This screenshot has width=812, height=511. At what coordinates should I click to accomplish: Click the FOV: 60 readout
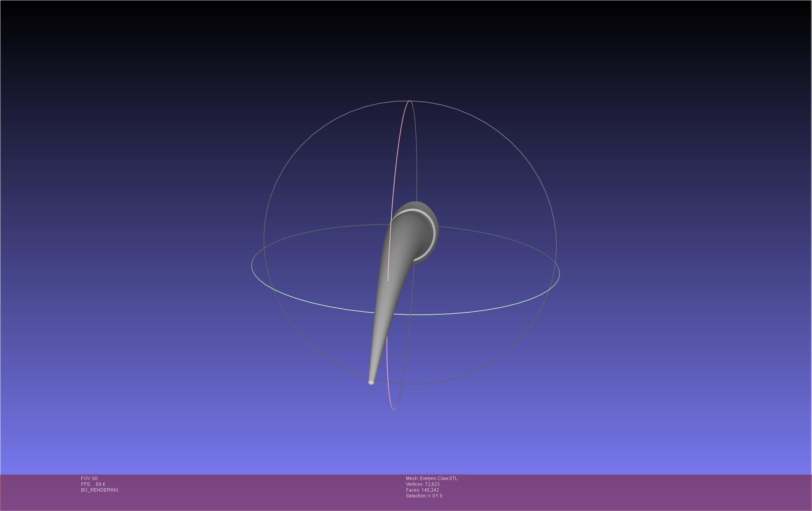(x=89, y=478)
